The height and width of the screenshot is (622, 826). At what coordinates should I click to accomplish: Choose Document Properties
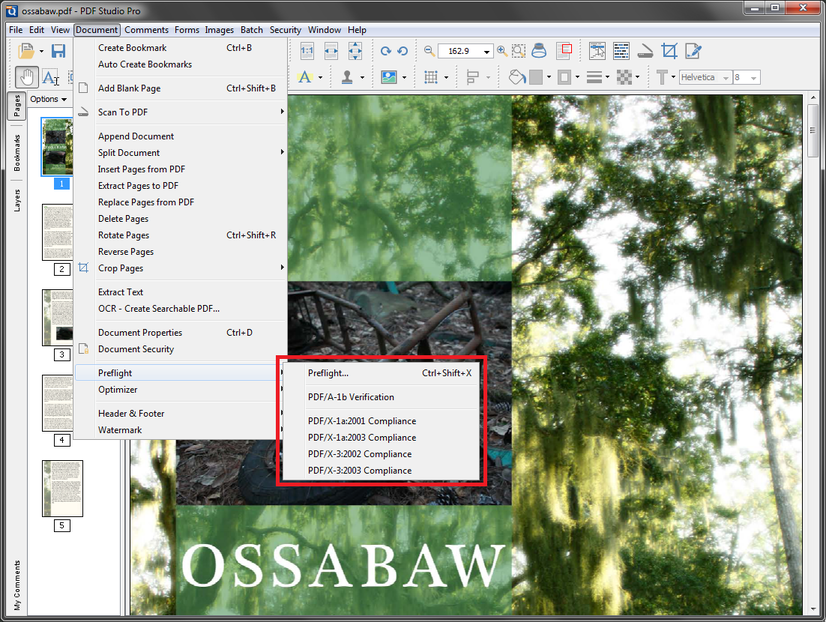[x=181, y=333]
